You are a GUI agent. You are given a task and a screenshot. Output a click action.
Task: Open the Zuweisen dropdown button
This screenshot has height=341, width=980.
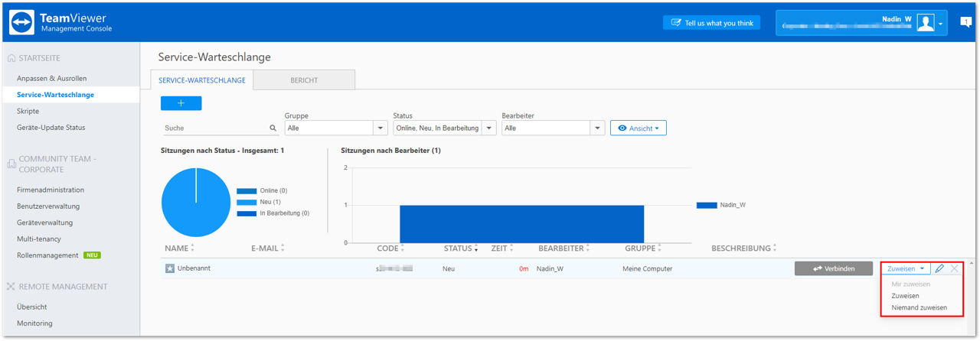pos(906,269)
